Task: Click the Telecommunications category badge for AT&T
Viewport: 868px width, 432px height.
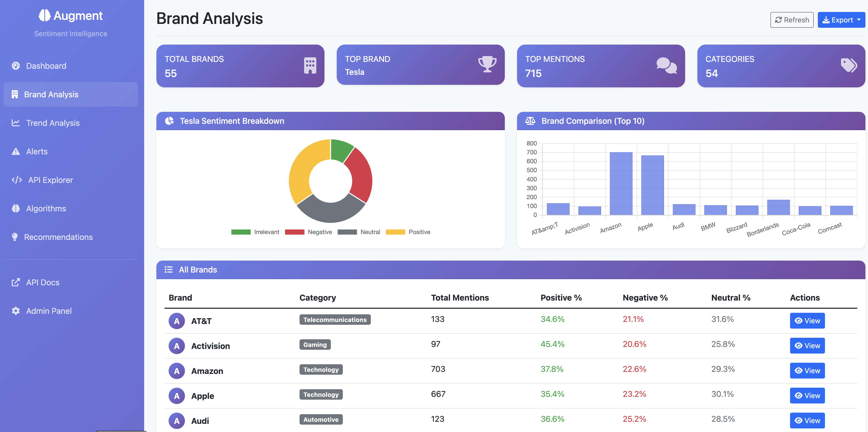Action: [335, 319]
